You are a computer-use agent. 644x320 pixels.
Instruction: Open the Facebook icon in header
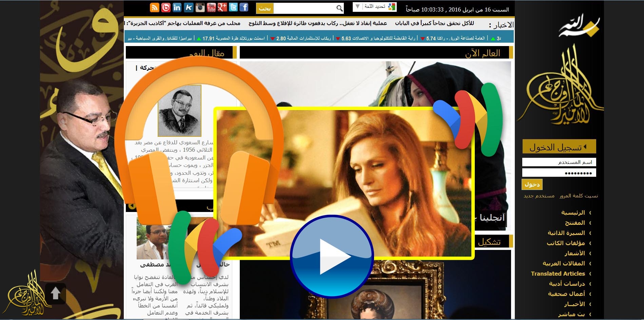[244, 7]
